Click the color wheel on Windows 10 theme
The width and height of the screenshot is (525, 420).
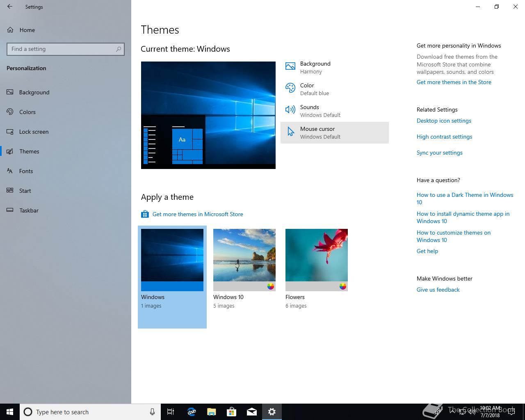coord(271,286)
